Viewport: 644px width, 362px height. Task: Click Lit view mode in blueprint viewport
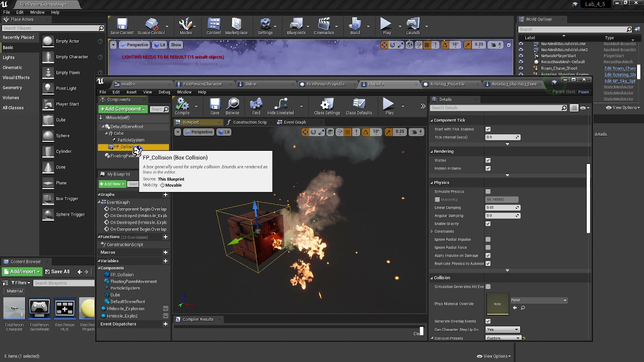pos(224,132)
